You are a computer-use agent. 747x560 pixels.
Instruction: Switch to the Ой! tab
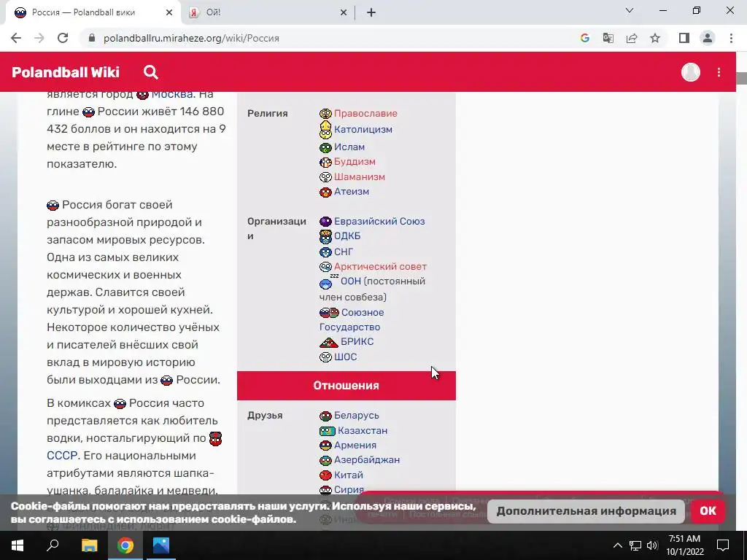(x=267, y=12)
